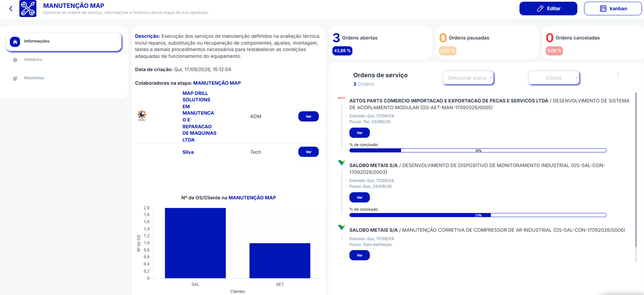Open the SALOBO monitoring device order with Ver
The image size is (644, 295).
point(359,197)
